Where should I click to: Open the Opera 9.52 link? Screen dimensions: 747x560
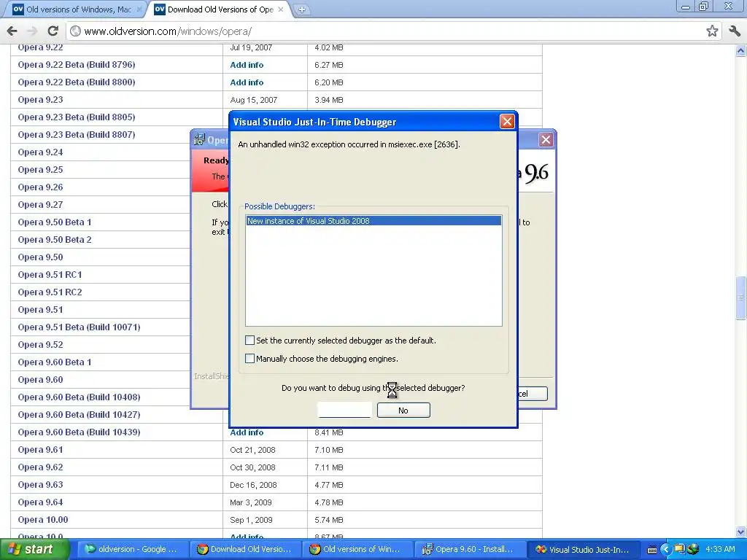pos(41,345)
